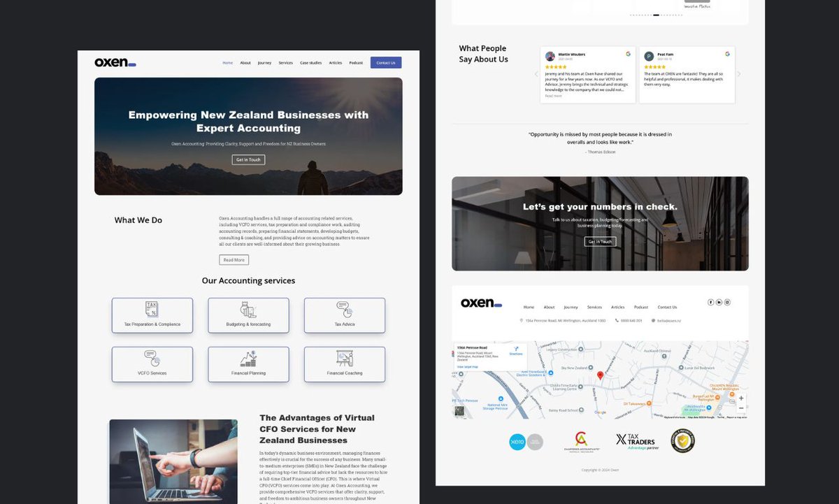
Task: Zoom in on the Google map
Action: click(740, 398)
